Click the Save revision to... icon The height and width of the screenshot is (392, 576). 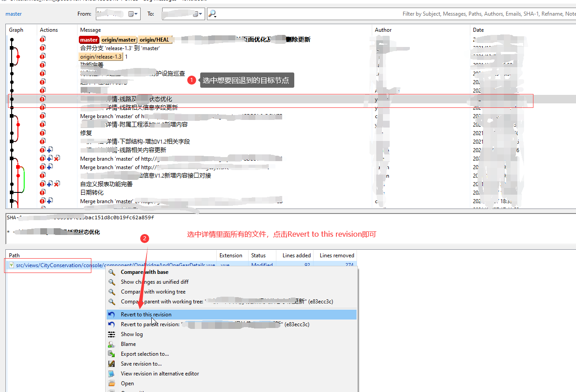click(x=112, y=364)
